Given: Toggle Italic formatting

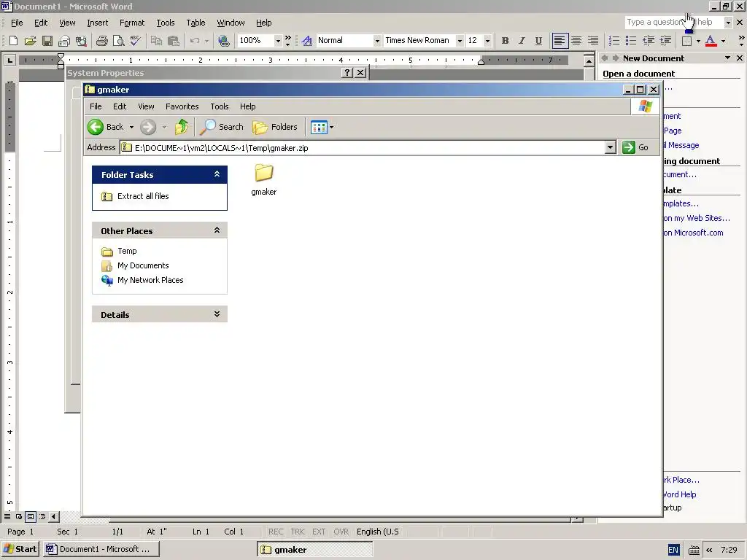Looking at the screenshot, I should pos(522,41).
